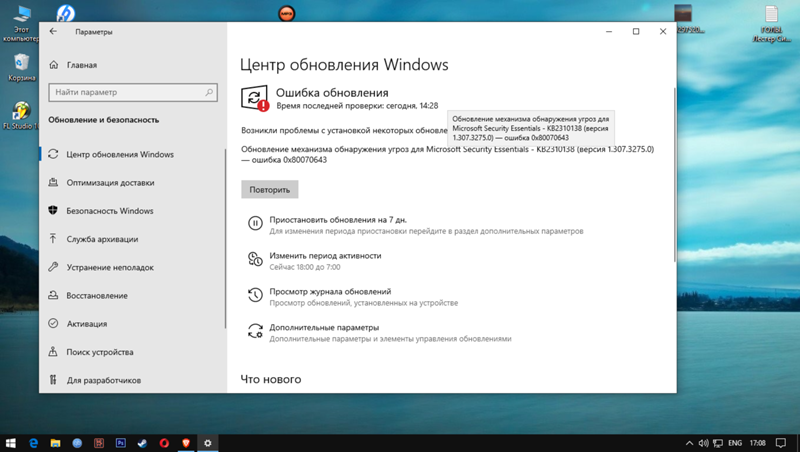The height and width of the screenshot is (452, 800).
Task: Switch ENG input language indicator
Action: [735, 443]
